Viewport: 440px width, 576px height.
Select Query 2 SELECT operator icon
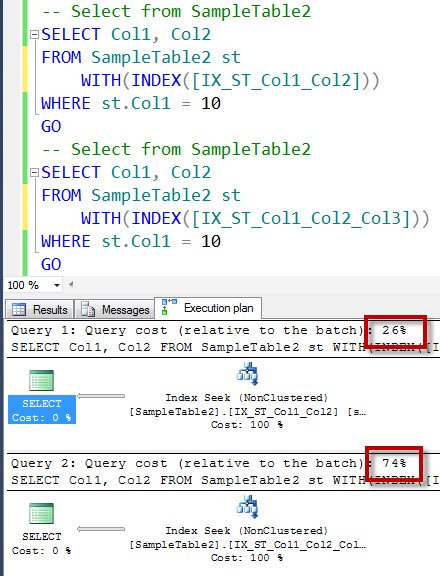pos(42,513)
